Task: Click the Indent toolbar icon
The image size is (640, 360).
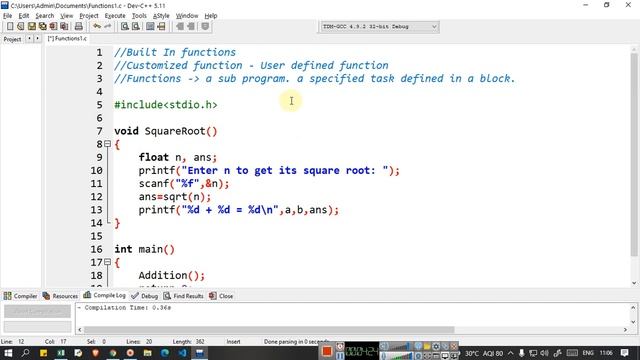Action: 180,26
